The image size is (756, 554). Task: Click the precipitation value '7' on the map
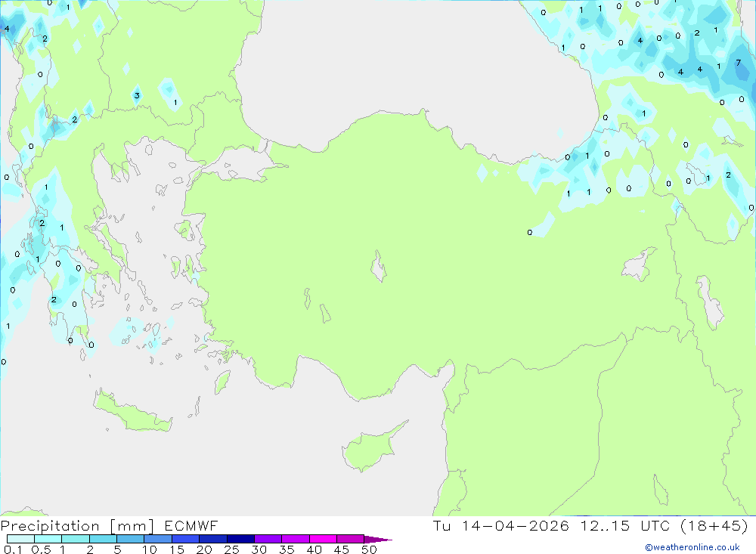point(738,63)
